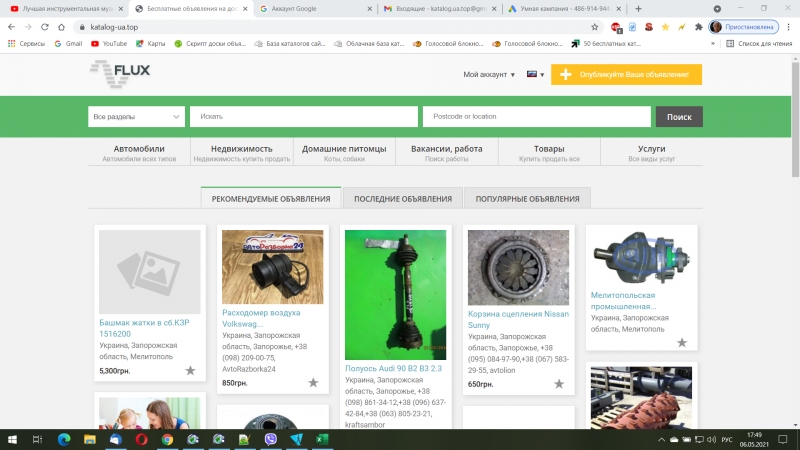Focus the Искать search field

pos(304,117)
